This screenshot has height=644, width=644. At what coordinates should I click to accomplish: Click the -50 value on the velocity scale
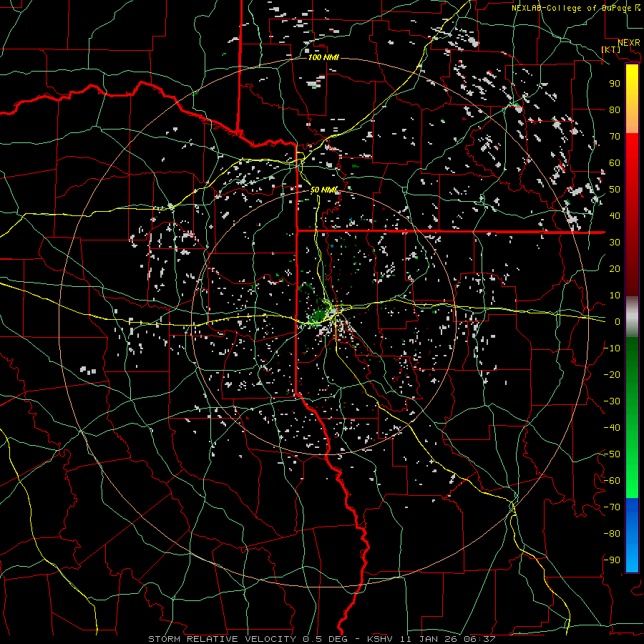point(612,454)
